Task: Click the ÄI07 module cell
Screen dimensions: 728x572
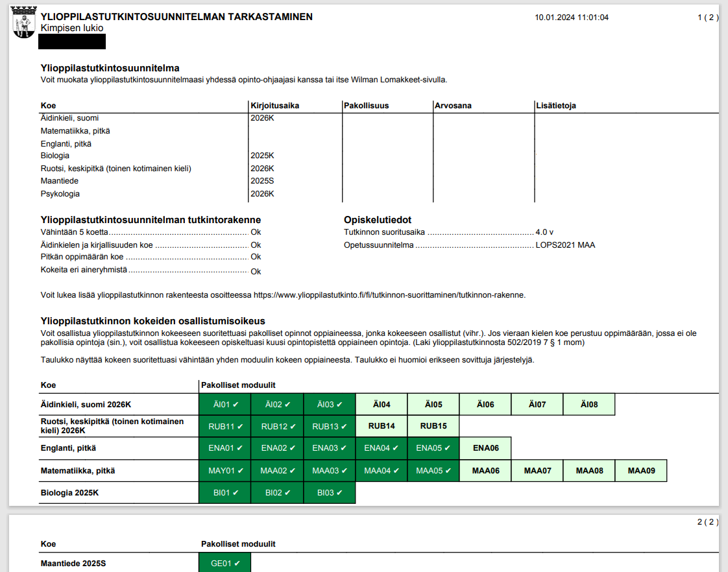Action: coord(537,405)
